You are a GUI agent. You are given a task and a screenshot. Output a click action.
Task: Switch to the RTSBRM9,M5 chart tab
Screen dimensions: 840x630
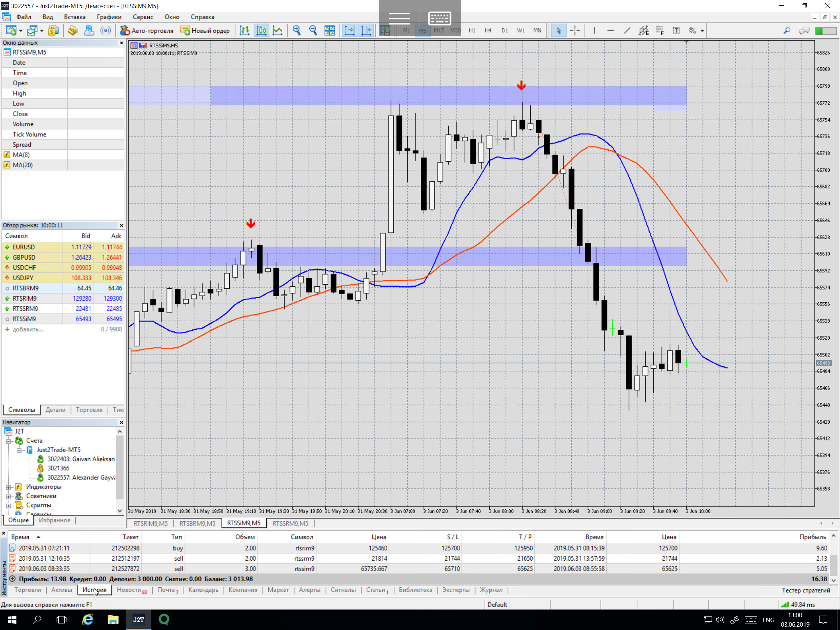point(197,523)
